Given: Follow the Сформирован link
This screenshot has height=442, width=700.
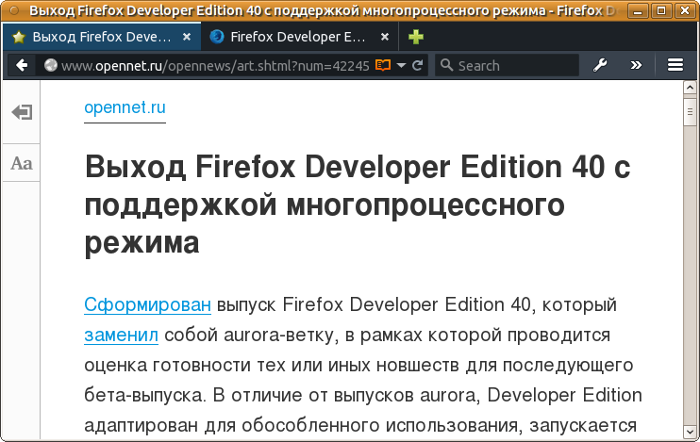Looking at the screenshot, I should coord(147,305).
